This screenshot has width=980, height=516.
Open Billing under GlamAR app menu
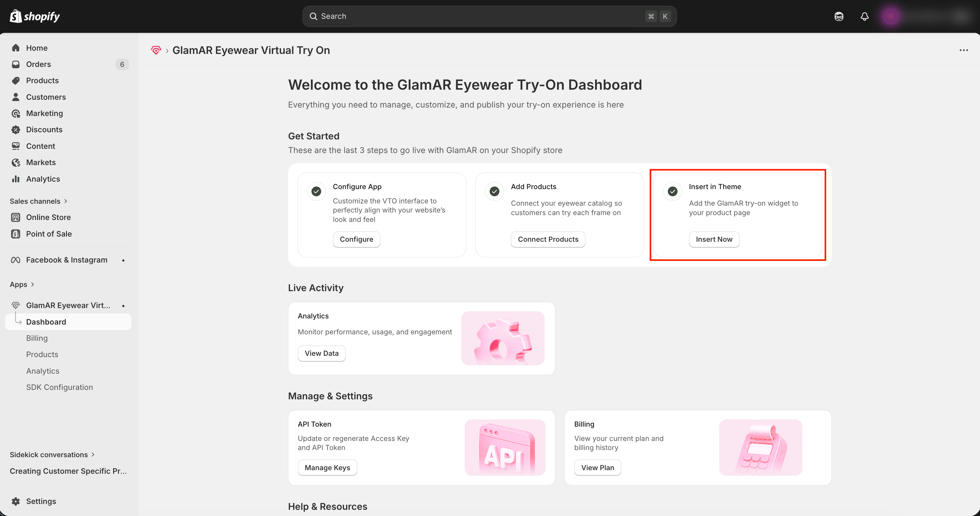point(37,338)
